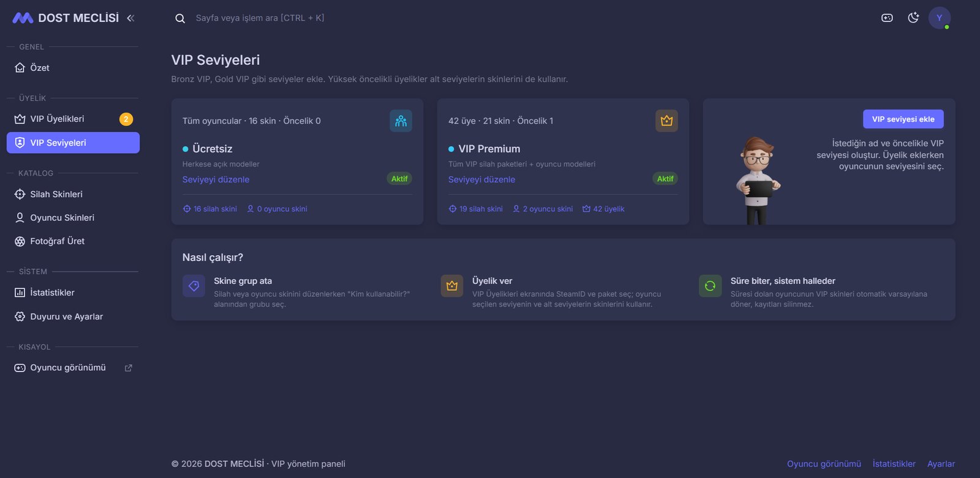Click the 16 silah skini stat
This screenshot has height=478, width=980.
click(210, 209)
